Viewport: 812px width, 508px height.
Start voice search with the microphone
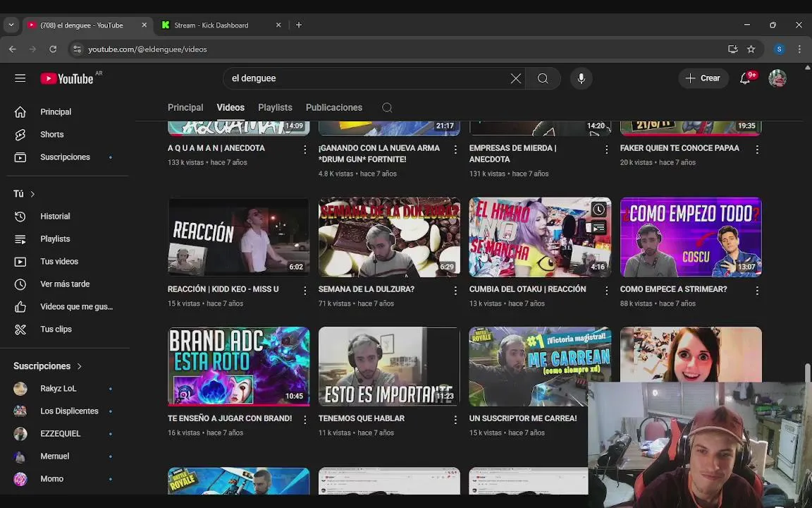pos(581,78)
